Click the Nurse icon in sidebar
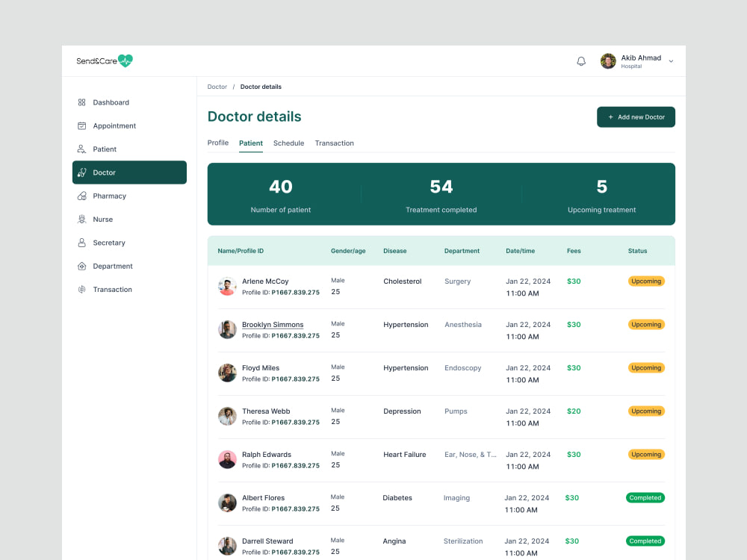 [82, 219]
